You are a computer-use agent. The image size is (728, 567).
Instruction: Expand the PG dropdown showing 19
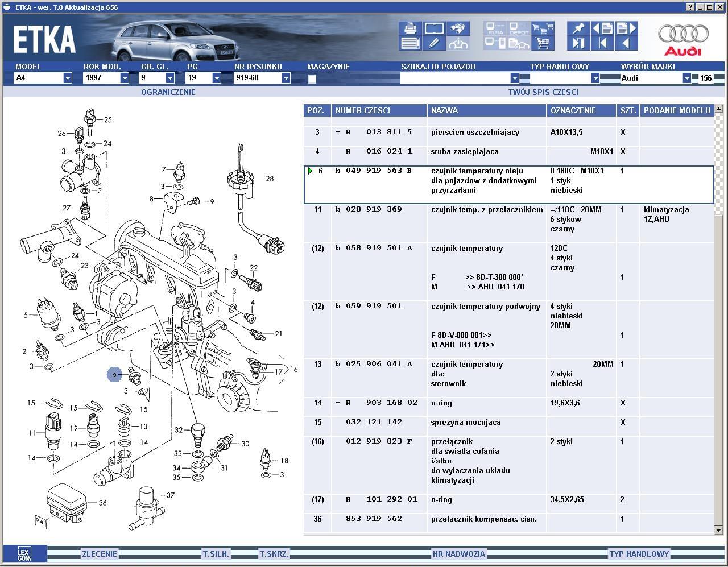click(217, 78)
